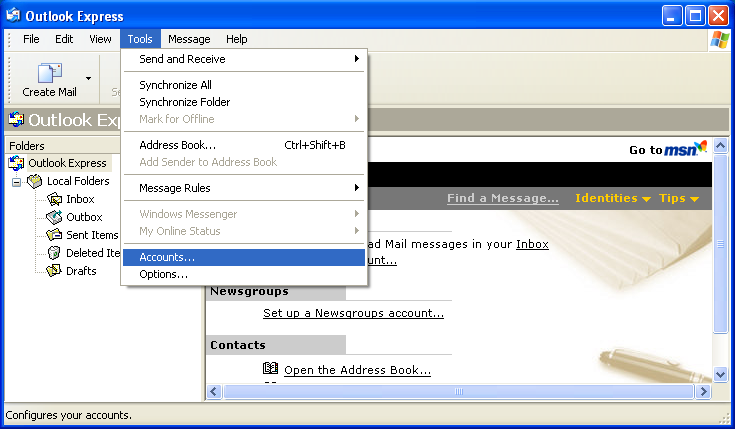Open the View menu
The image size is (735, 429).
click(100, 39)
